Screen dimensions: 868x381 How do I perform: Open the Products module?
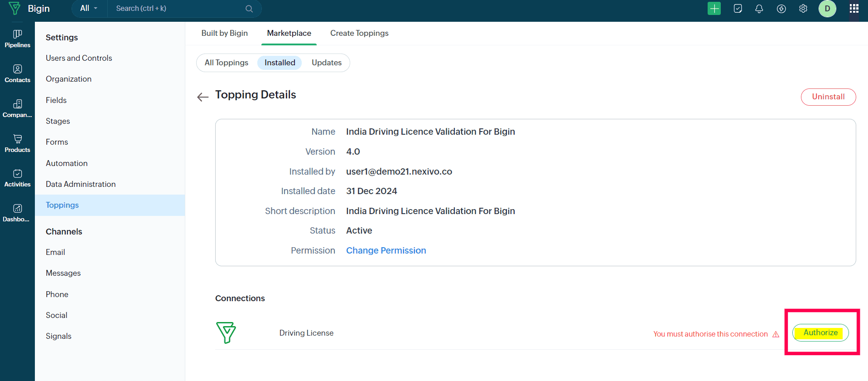(17, 144)
